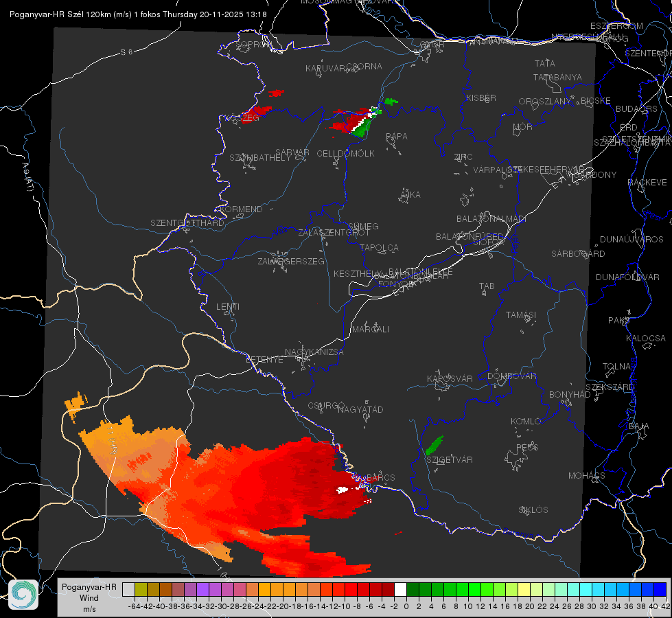Click the SZIGETVÁR city label
The height and width of the screenshot is (618, 672).
point(450,459)
